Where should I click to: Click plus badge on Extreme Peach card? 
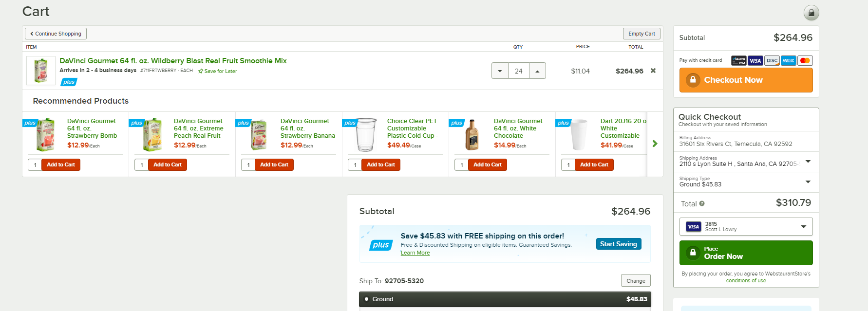(136, 123)
